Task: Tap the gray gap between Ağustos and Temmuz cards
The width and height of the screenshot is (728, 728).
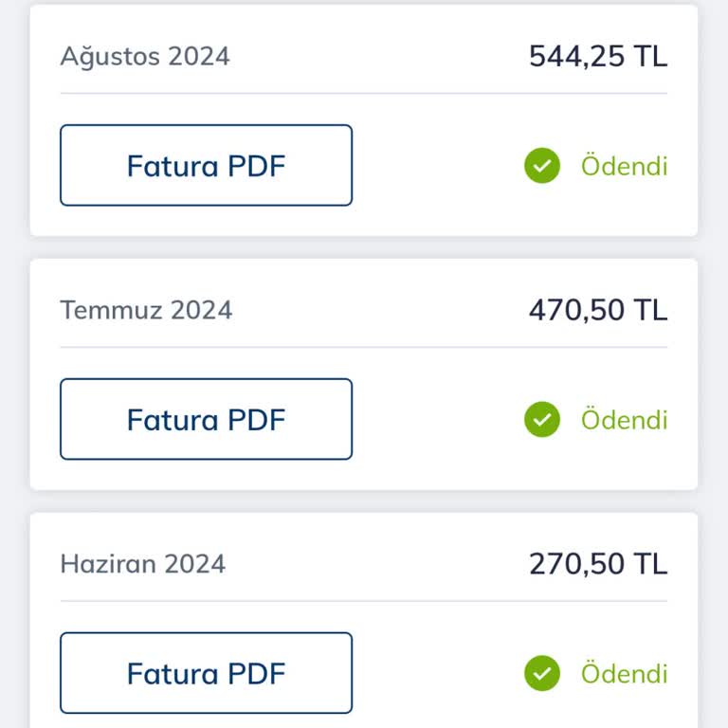Action: (x=364, y=247)
